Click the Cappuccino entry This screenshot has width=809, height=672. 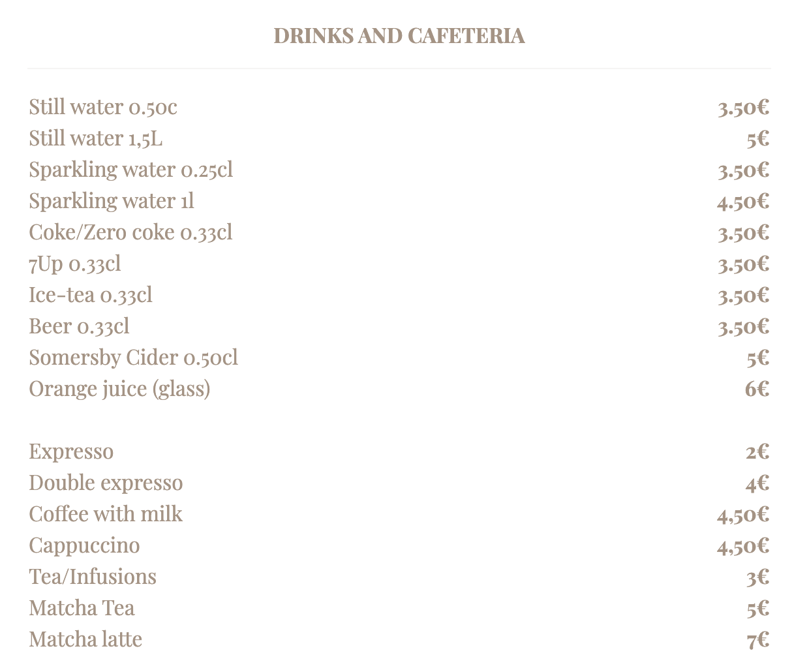click(84, 545)
